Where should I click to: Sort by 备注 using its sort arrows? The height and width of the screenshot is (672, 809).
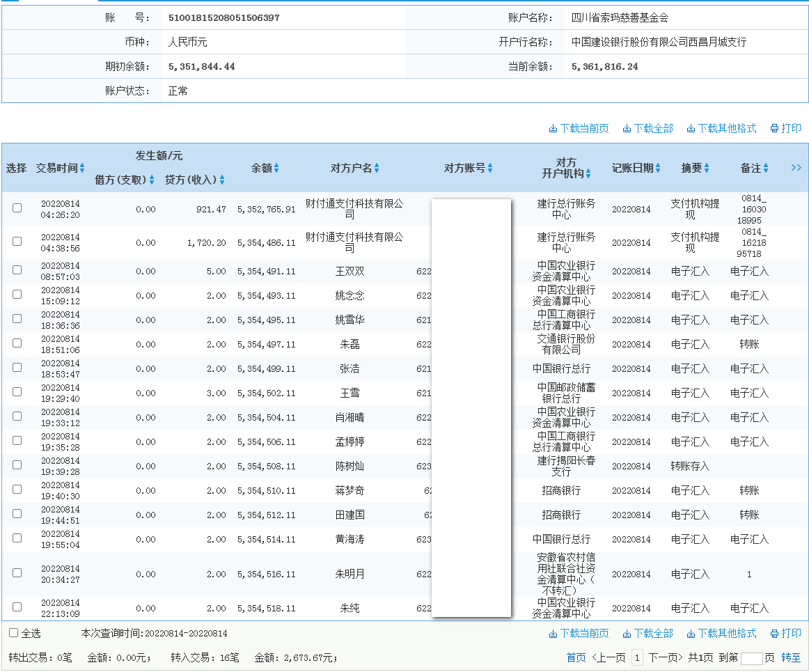pyautogui.click(x=766, y=169)
